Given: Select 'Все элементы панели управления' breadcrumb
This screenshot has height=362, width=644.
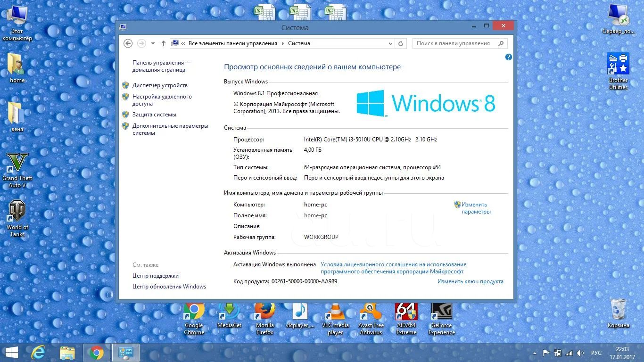Looking at the screenshot, I should (x=233, y=43).
